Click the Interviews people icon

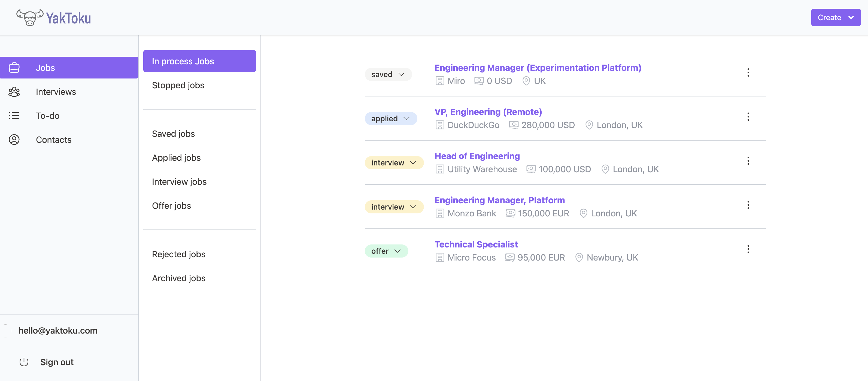point(14,92)
